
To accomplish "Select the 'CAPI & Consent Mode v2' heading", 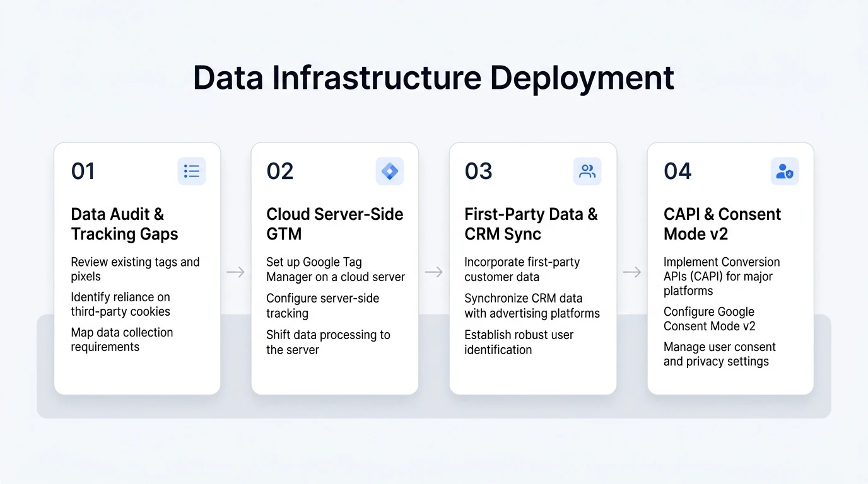I will (722, 224).
